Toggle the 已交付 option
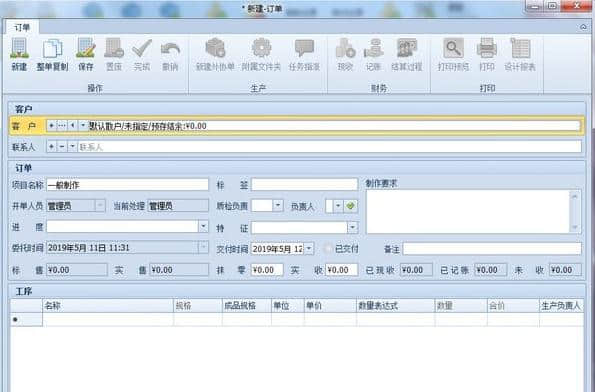The width and height of the screenshot is (595, 392). coord(327,249)
